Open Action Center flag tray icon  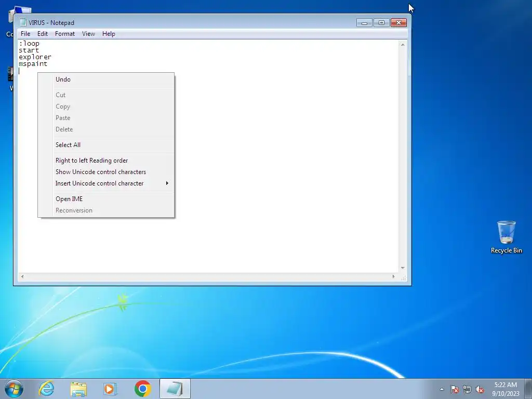(455, 389)
